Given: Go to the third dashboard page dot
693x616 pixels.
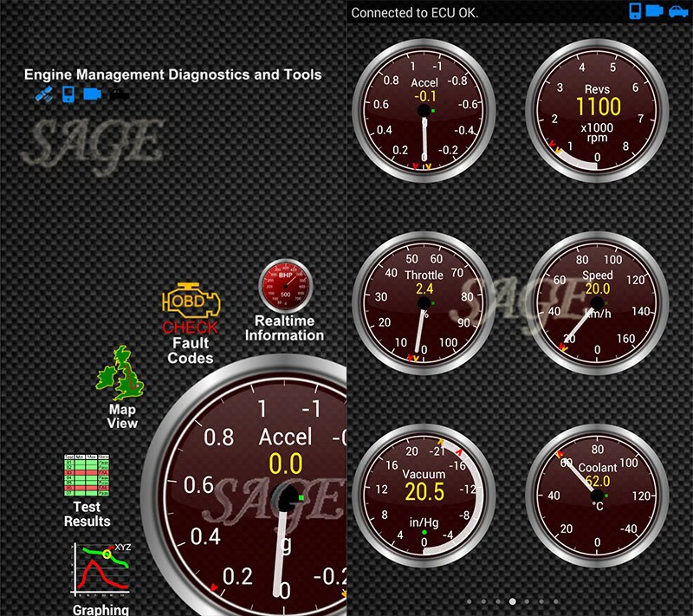Looking at the screenshot, I should click(498, 601).
